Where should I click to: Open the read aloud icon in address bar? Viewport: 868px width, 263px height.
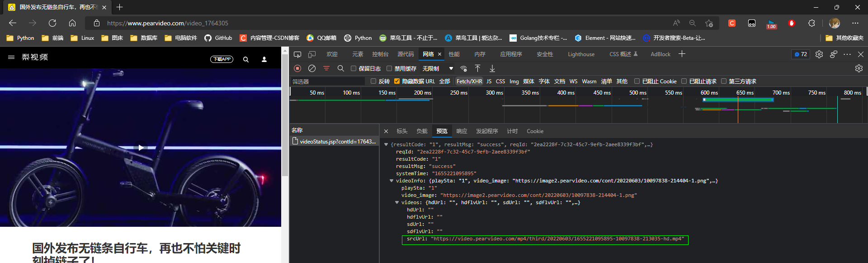coord(676,23)
